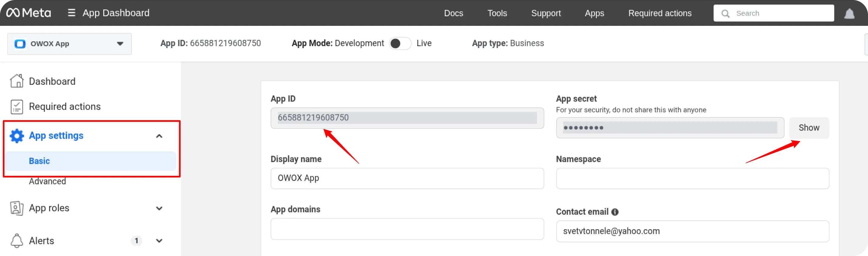Collapse the App settings section chevron
The height and width of the screenshot is (256, 868).
click(x=159, y=136)
